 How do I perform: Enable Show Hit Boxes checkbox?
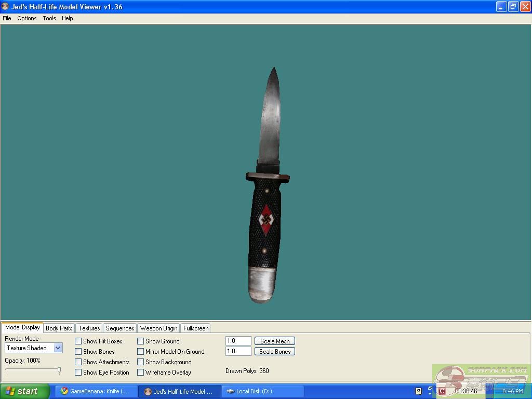pyautogui.click(x=78, y=341)
